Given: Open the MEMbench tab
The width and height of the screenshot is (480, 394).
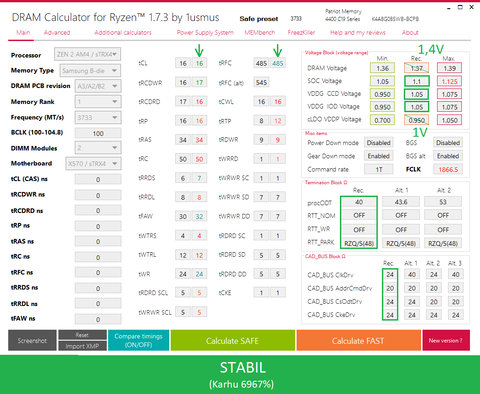Looking at the screenshot, I should 260,32.
